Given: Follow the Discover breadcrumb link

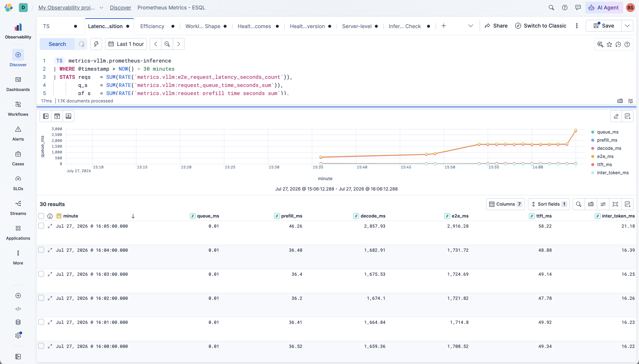Looking at the screenshot, I should (x=120, y=8).
